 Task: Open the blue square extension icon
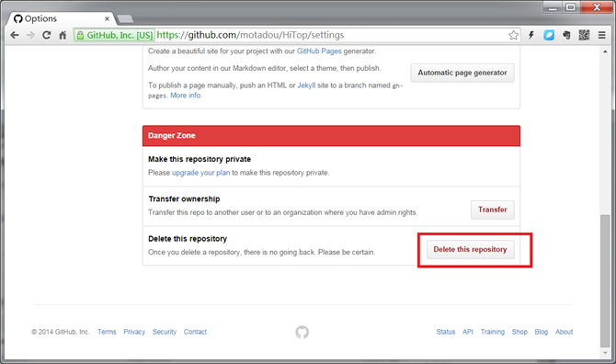pos(549,35)
